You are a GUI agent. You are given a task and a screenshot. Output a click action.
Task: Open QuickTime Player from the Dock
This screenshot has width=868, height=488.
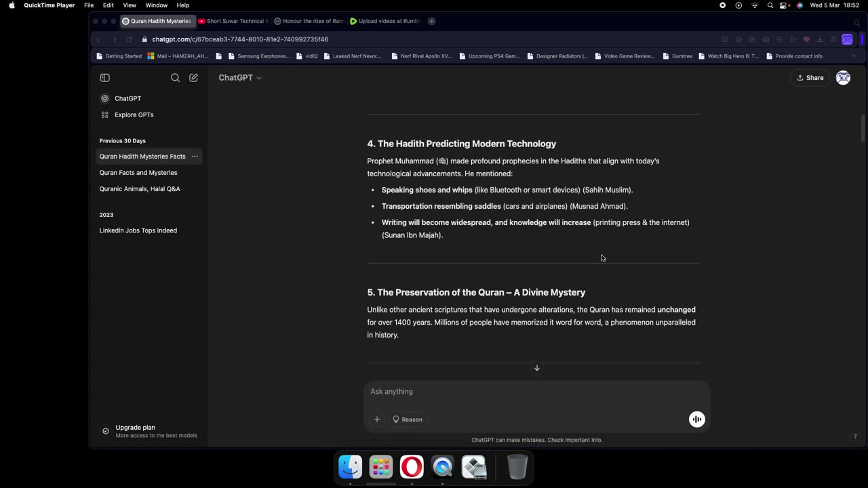coord(443,467)
